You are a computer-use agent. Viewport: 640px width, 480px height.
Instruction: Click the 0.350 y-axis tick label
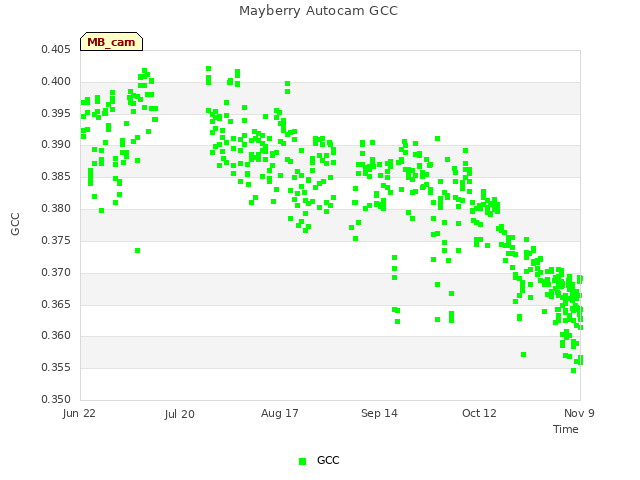(x=56, y=399)
